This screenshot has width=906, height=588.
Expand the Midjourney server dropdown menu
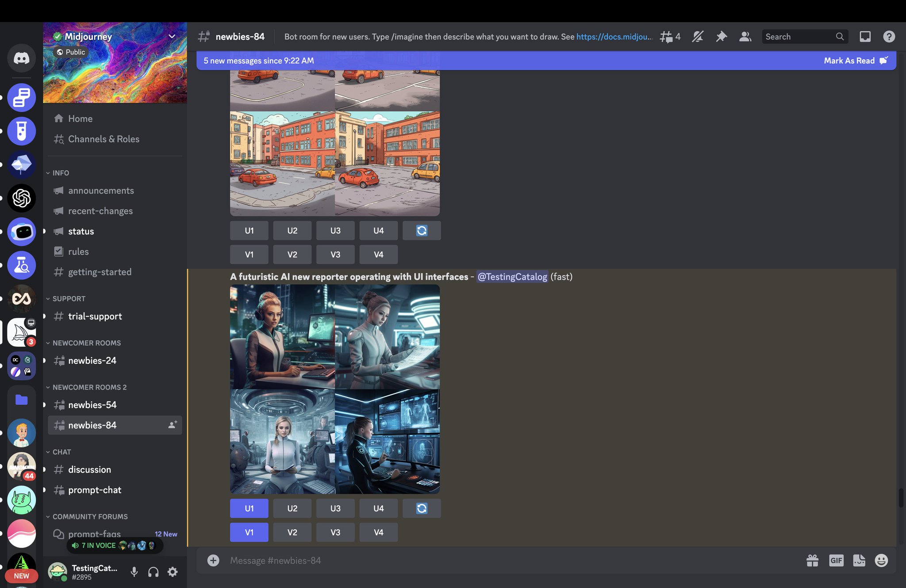point(172,36)
